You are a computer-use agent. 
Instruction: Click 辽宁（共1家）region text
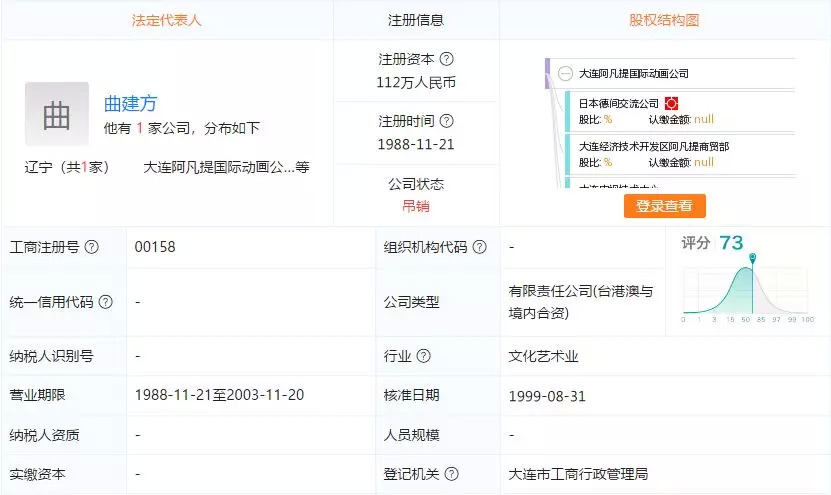point(67,167)
